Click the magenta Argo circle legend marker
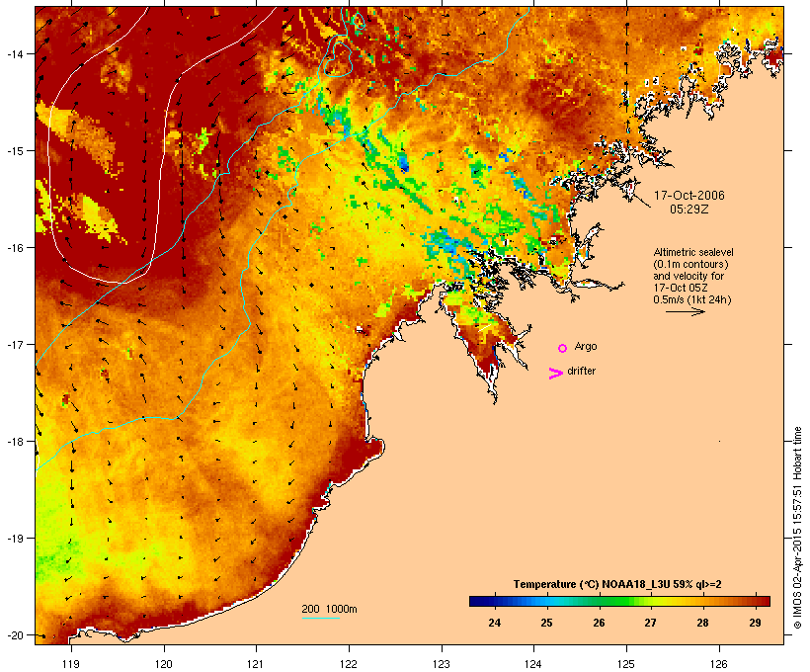This screenshot has width=810, height=672. point(563,348)
